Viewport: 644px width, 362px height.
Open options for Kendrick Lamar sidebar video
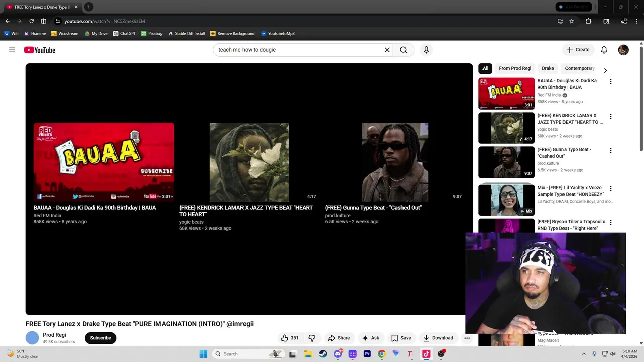click(x=611, y=116)
